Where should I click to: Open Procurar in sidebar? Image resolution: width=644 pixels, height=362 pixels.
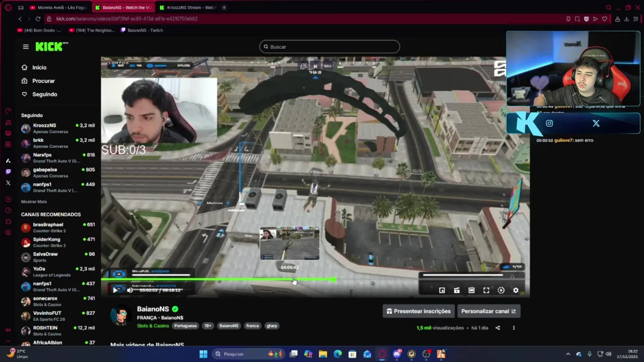43,81
